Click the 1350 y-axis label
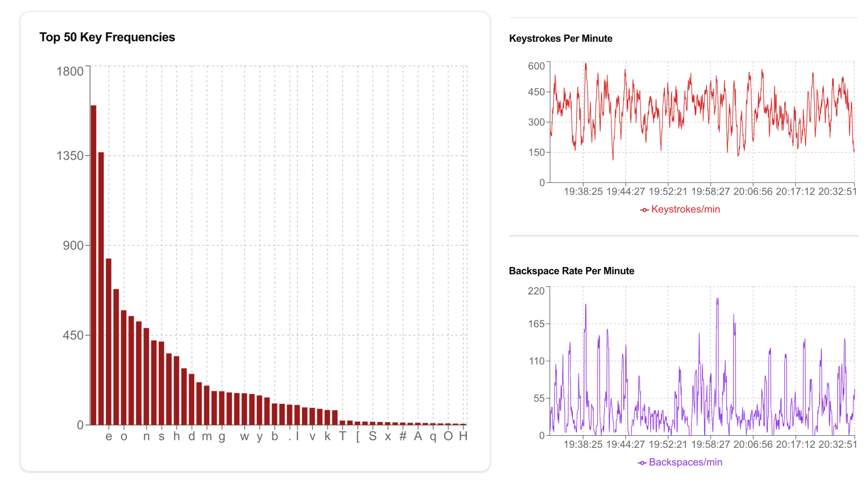Screen dimensions: 868x483 (x=70, y=156)
